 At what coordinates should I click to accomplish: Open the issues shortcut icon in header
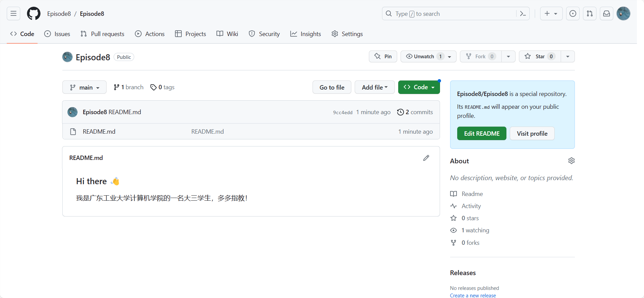pyautogui.click(x=573, y=13)
